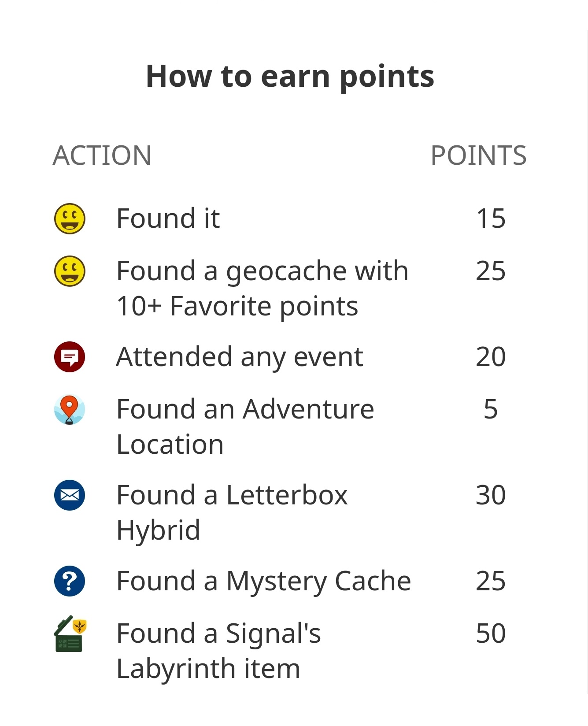Tap "Found a Signal's Labyrinth item" label
Viewport: 588px width, 726px height.
tap(218, 651)
